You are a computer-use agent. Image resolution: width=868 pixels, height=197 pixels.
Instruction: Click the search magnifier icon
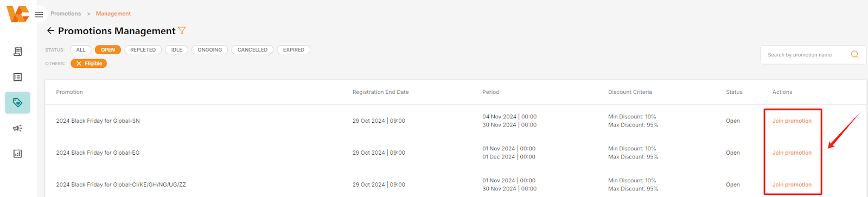[854, 54]
